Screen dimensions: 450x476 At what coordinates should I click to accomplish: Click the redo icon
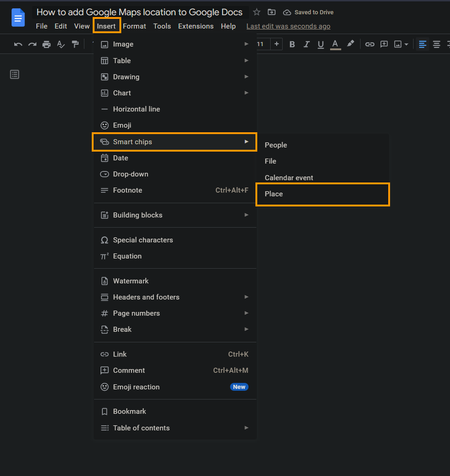pos(32,44)
